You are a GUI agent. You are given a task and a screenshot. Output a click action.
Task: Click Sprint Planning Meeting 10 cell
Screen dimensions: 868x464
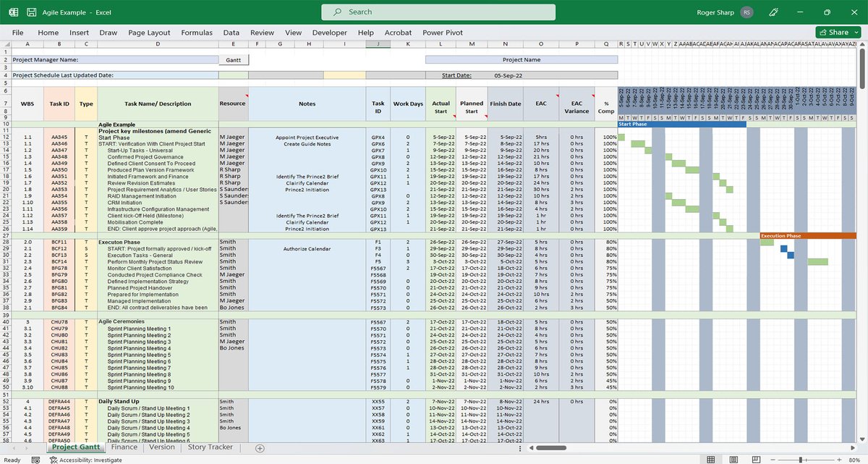[x=158, y=388]
